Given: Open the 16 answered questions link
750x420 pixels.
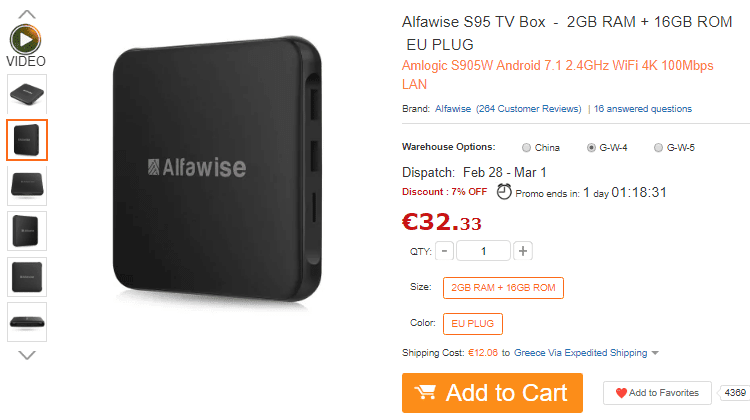Looking at the screenshot, I should pos(642,109).
